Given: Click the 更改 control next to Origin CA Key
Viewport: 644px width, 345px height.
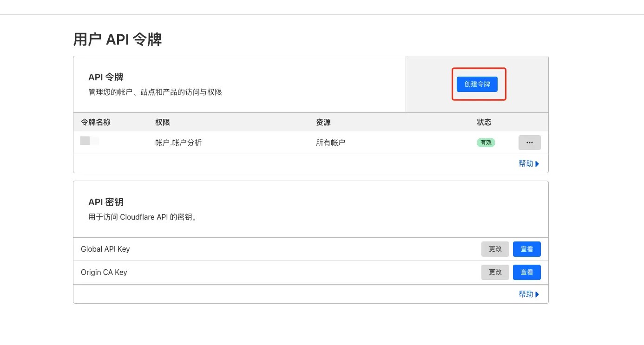Looking at the screenshot, I should [x=495, y=272].
